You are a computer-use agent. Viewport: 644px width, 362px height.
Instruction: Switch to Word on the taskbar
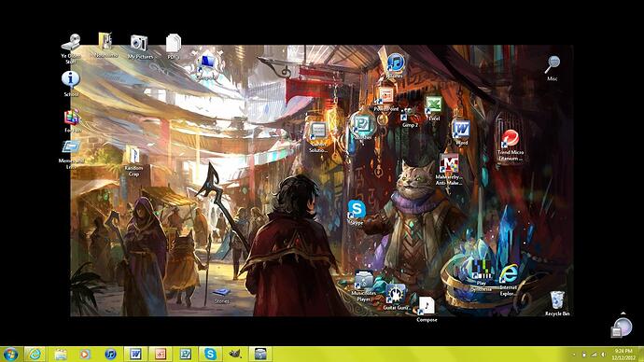[135, 354]
